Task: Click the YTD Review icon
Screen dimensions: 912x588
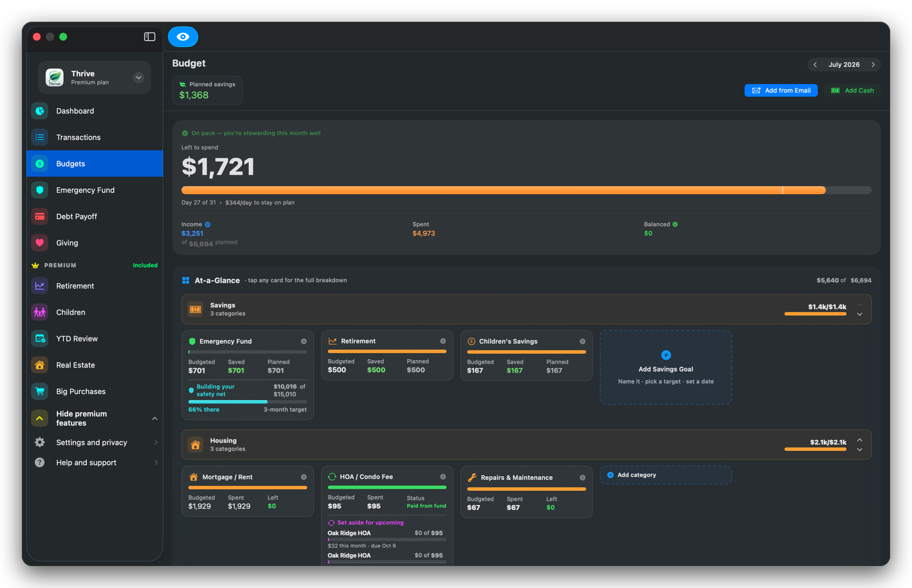Action: point(40,339)
